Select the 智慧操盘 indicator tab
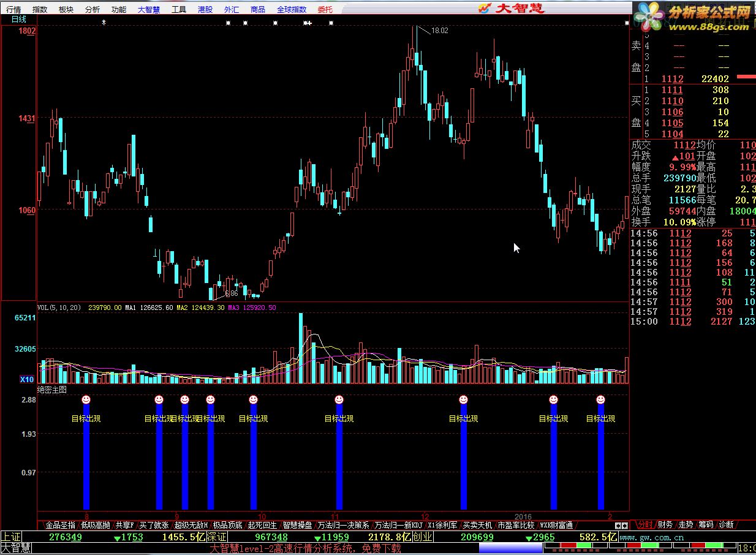Screen dimensions: 756x555 (298, 526)
